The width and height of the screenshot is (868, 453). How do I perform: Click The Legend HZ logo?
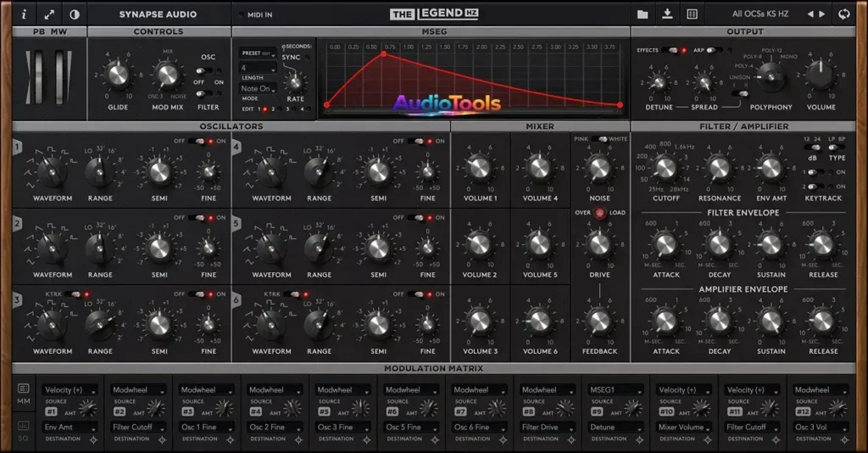point(434,14)
